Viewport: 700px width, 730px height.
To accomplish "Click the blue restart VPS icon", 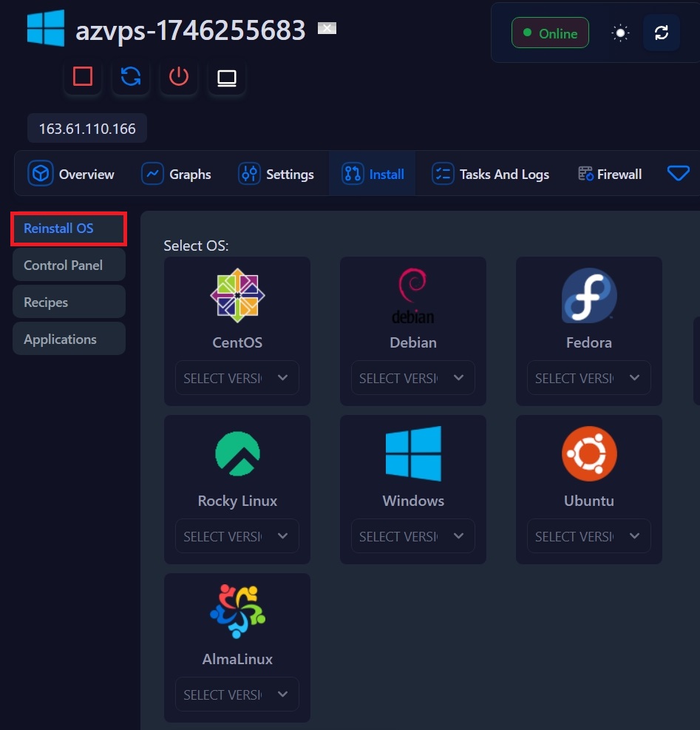I will pos(131,77).
